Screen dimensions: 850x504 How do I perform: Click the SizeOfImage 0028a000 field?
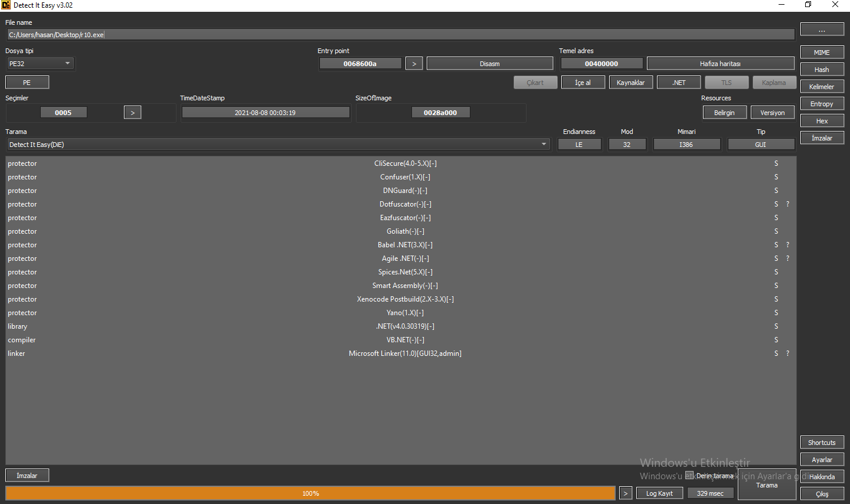pos(440,113)
